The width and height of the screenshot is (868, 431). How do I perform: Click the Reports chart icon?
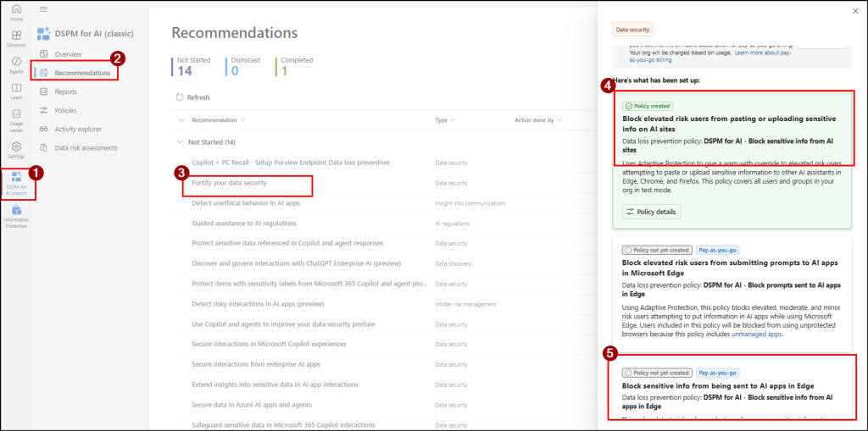click(44, 91)
